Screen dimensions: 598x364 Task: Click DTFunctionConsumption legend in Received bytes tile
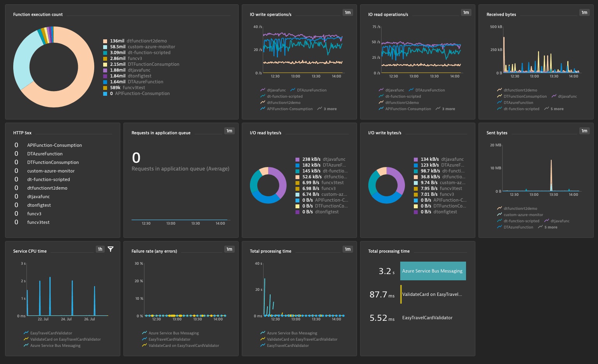click(x=522, y=97)
